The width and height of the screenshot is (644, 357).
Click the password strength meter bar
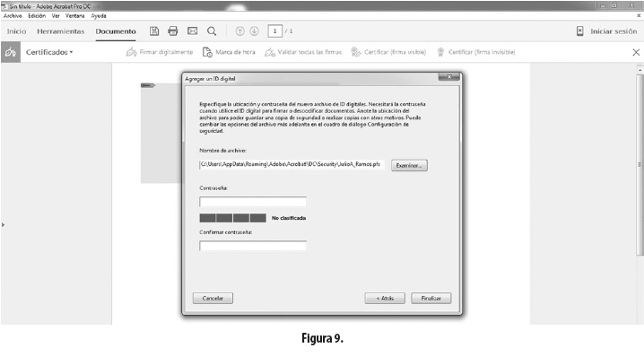point(233,218)
